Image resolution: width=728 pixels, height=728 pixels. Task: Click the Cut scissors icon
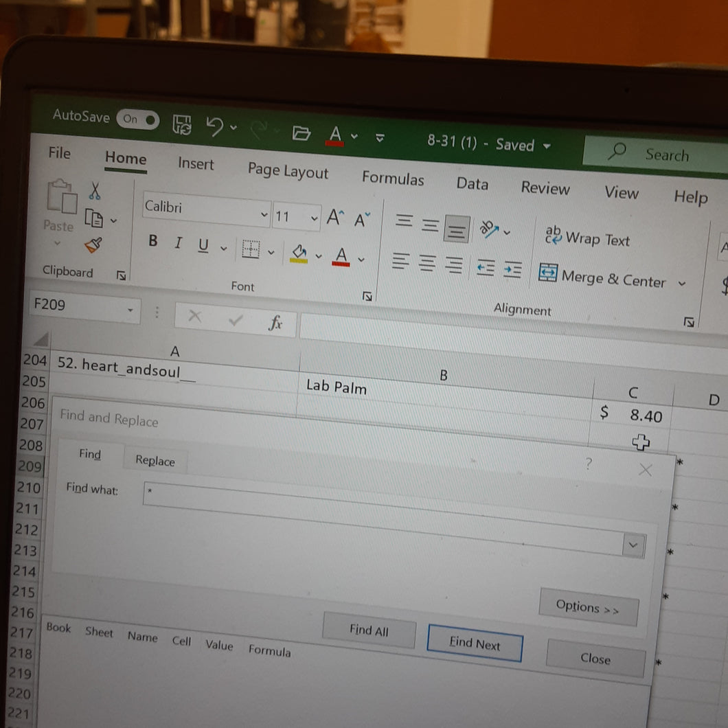coord(95,191)
